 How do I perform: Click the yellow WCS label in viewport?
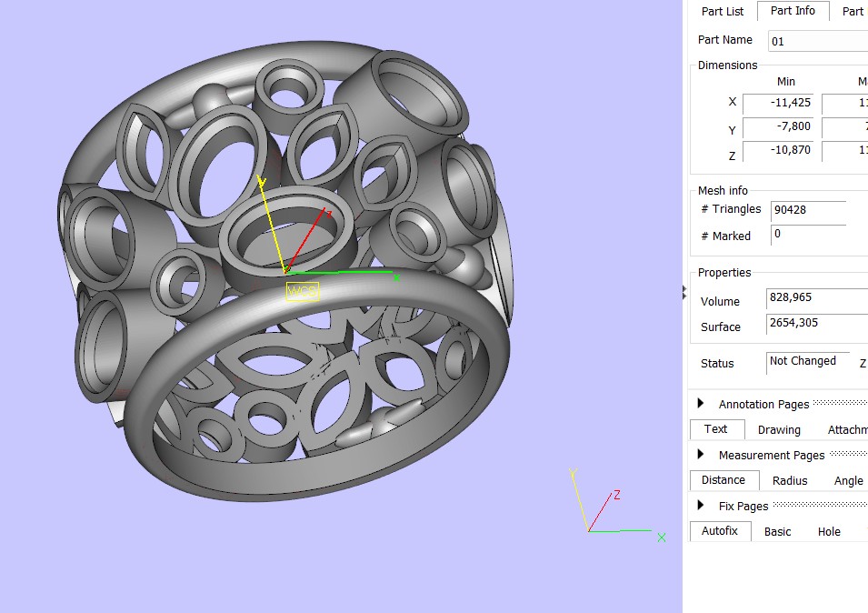click(303, 292)
